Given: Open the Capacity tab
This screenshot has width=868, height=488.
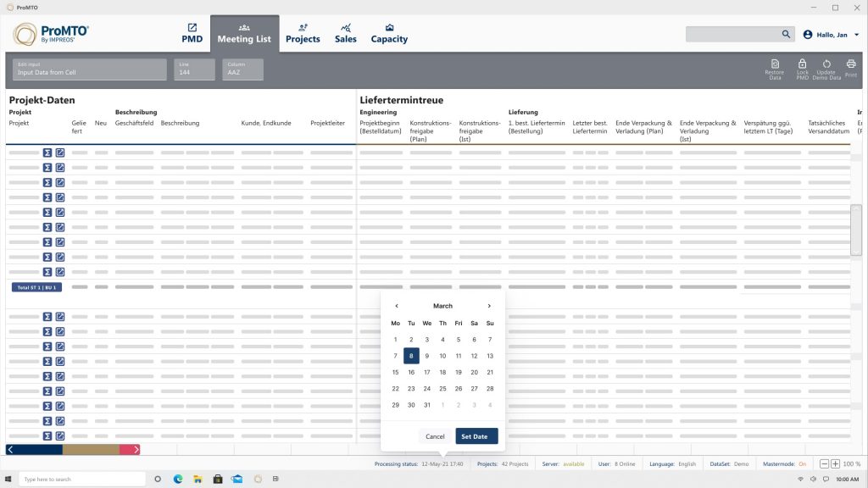Looking at the screenshot, I should pyautogui.click(x=389, y=33).
